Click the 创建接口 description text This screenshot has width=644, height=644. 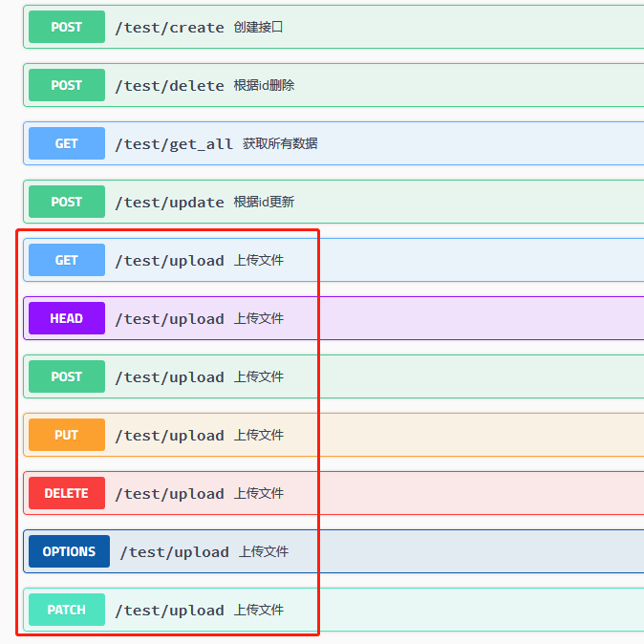point(258,27)
